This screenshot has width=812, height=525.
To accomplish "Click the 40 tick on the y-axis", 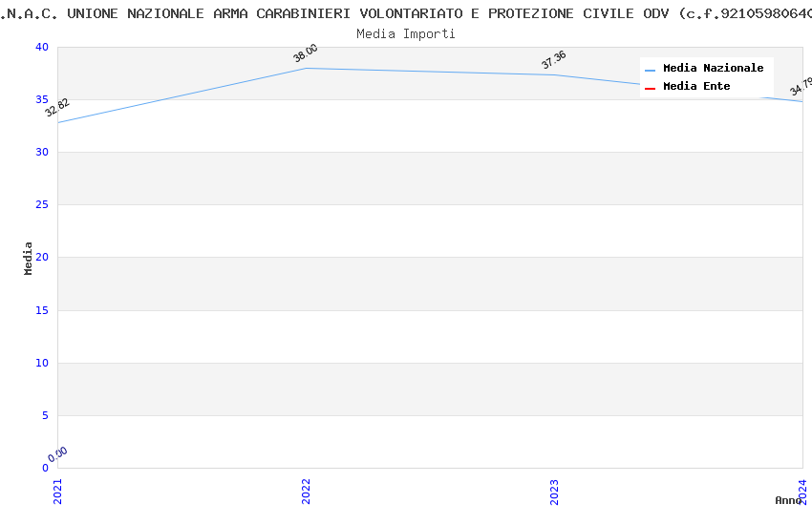I will coord(41,48).
